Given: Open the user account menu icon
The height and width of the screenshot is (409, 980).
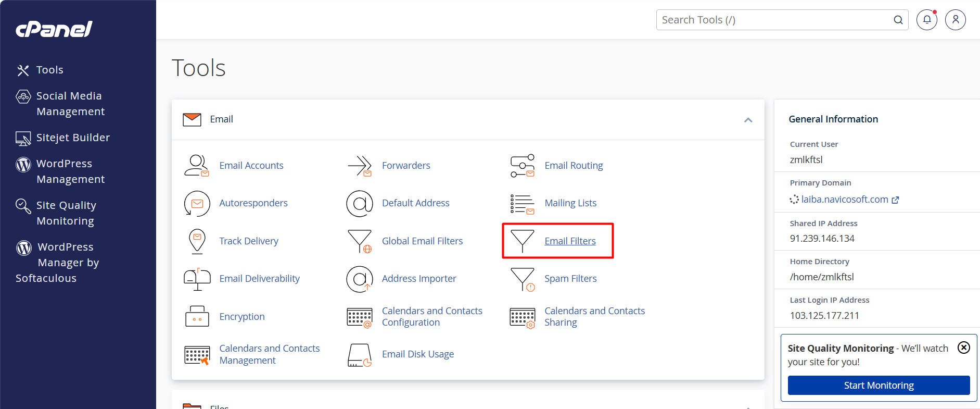Looking at the screenshot, I should point(955,20).
